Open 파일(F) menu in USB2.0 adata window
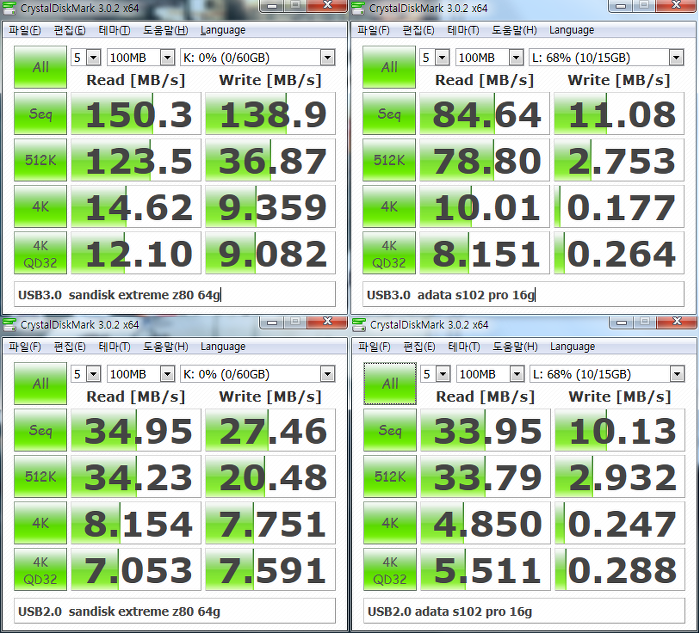 click(x=374, y=346)
